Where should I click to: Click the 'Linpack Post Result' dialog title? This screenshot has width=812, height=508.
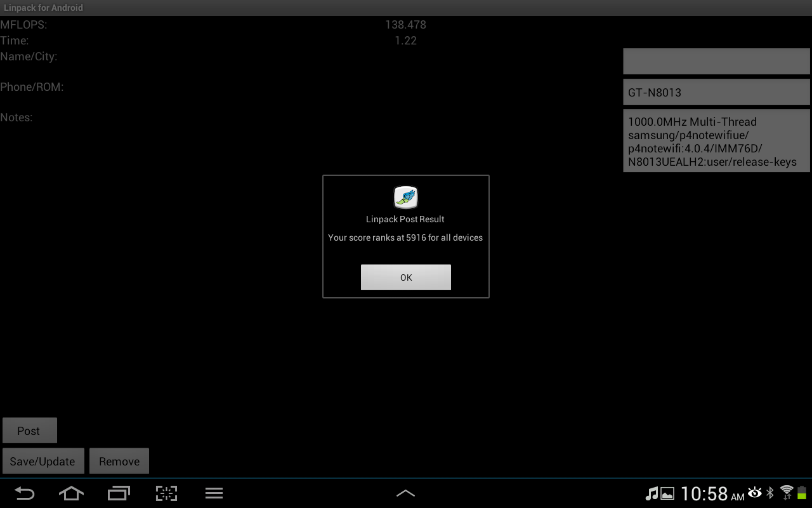[405, 219]
